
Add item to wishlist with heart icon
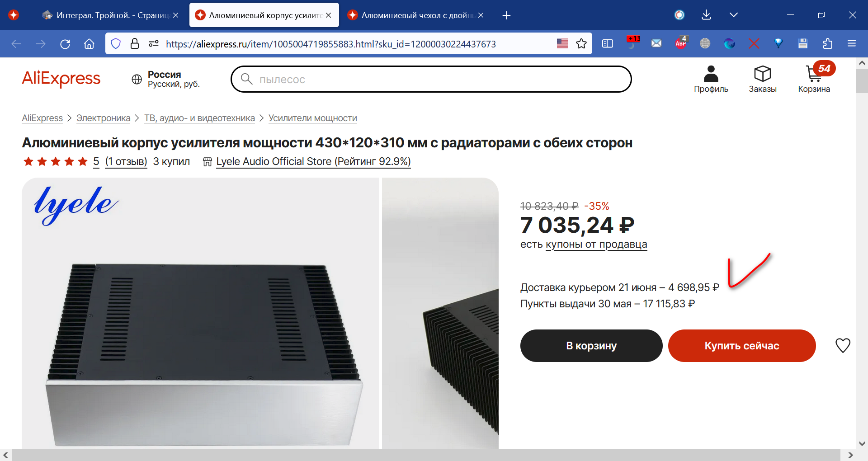click(x=843, y=345)
